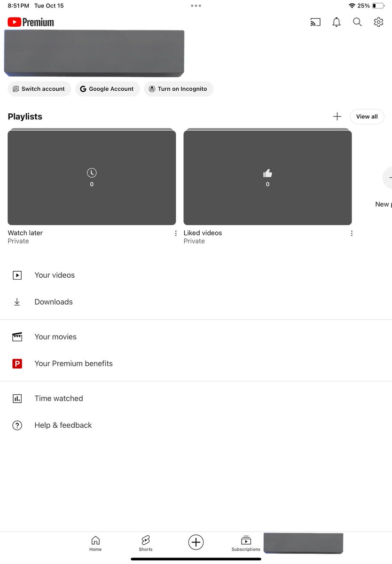Click the Downloads arrow icon
Viewport: 392px width, 564px height.
click(x=17, y=302)
